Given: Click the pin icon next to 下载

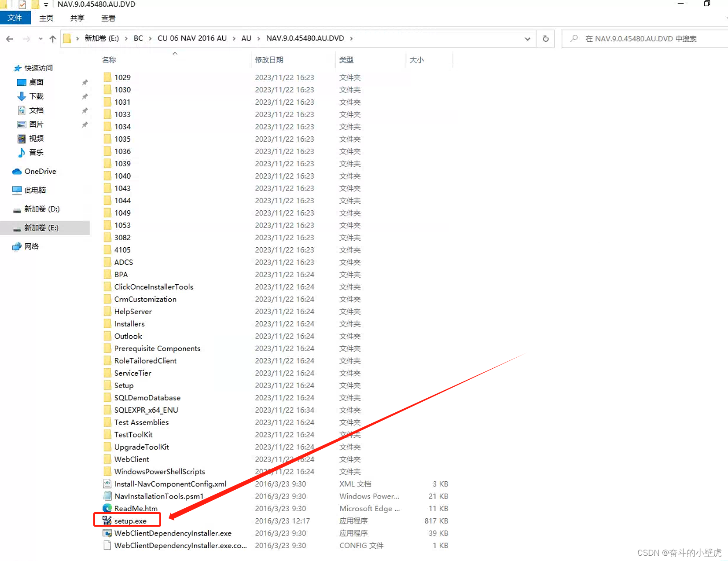Looking at the screenshot, I should click(85, 96).
